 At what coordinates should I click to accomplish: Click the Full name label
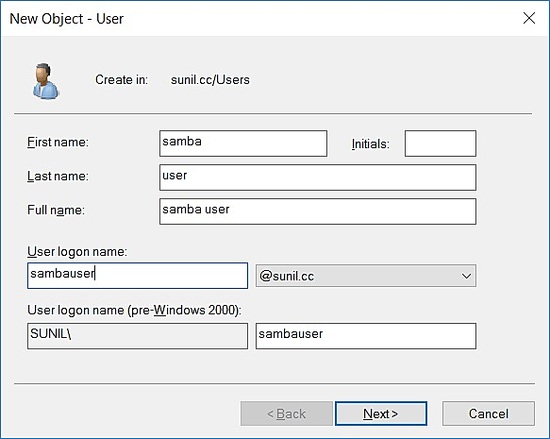[x=56, y=210]
